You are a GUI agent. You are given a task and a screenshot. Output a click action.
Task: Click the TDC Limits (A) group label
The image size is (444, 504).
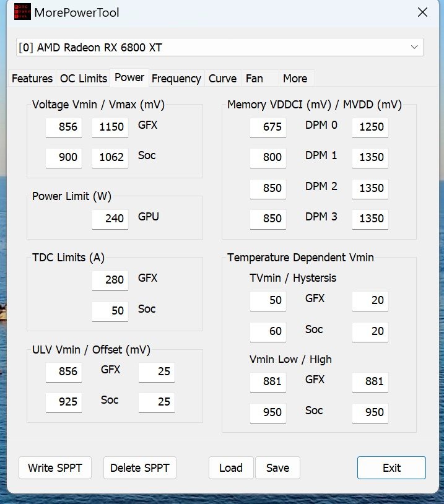point(68,258)
